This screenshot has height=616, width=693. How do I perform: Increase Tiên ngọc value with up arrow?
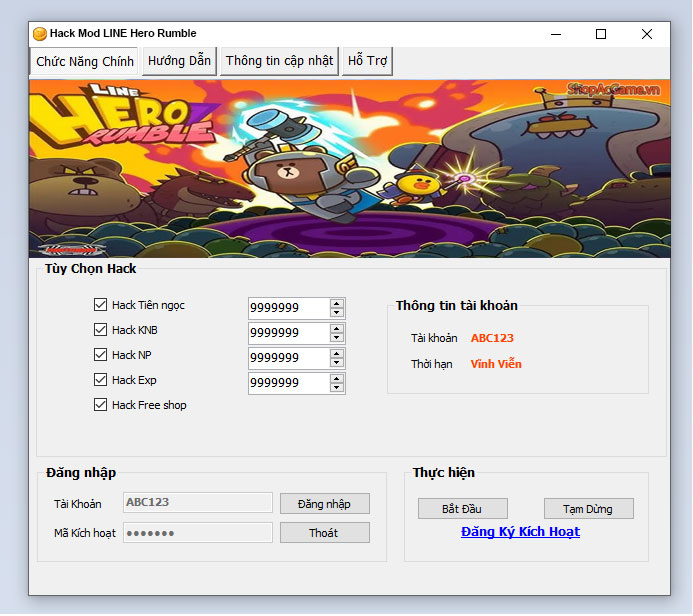337,304
